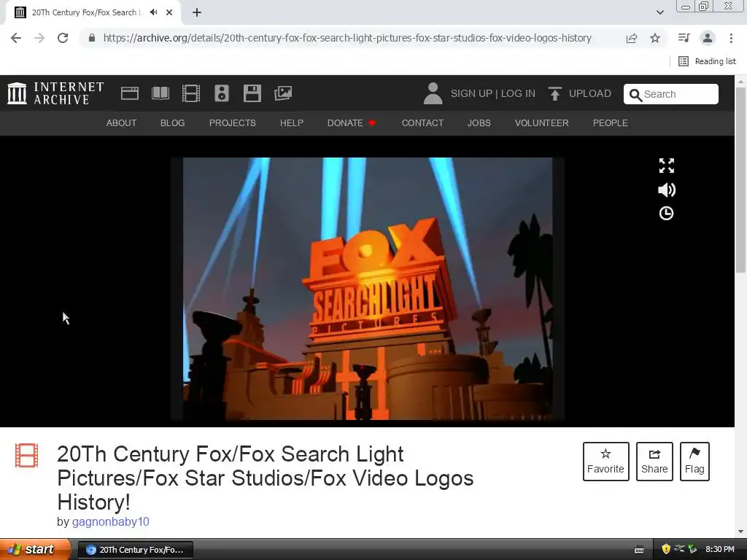Close the 20Th Century Fox browser tab
747x560 pixels.
point(169,12)
